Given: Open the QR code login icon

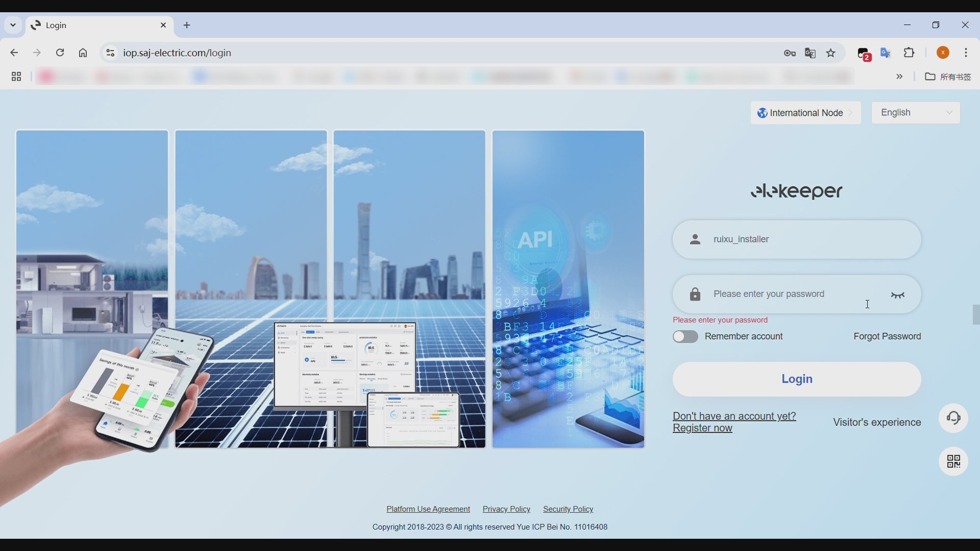Looking at the screenshot, I should point(953,462).
